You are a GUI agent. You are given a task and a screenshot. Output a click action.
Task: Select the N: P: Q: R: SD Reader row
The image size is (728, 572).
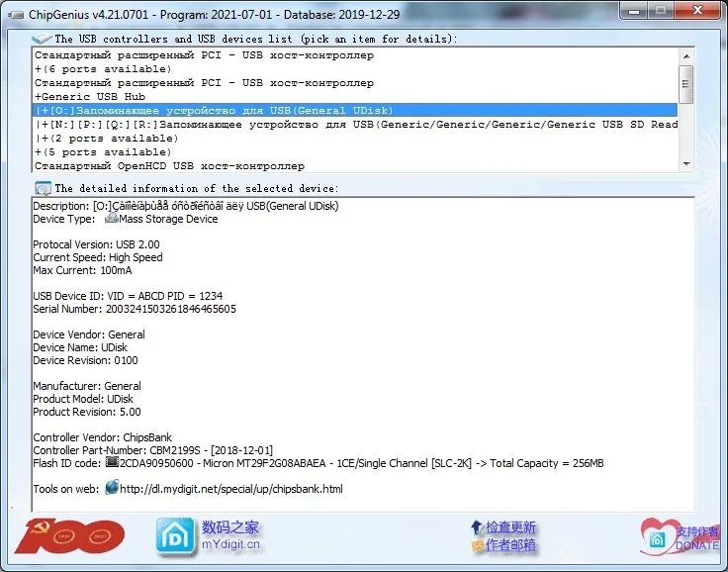coord(355,125)
